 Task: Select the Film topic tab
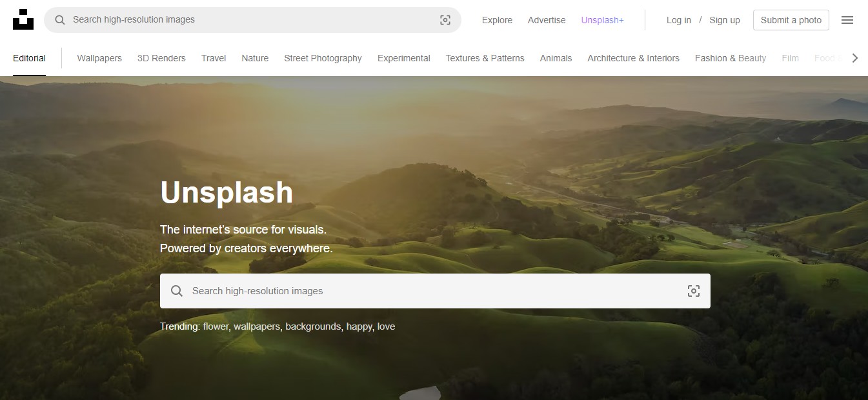tap(790, 58)
